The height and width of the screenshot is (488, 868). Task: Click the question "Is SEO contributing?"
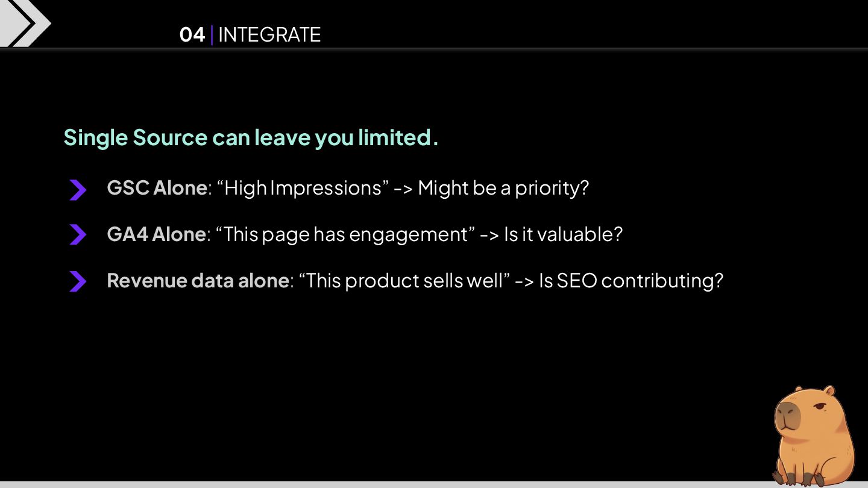(631, 281)
